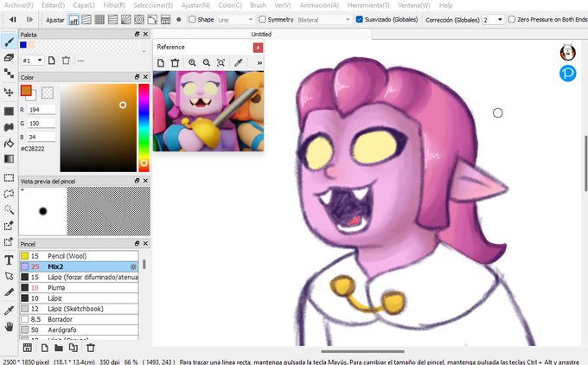Float the Color panel
Image resolution: width=588 pixels, height=365 pixels.
pos(137,77)
